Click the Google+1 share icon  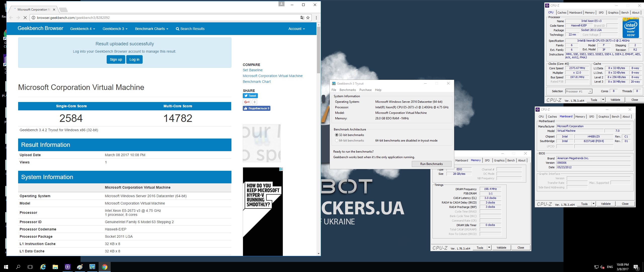[247, 102]
